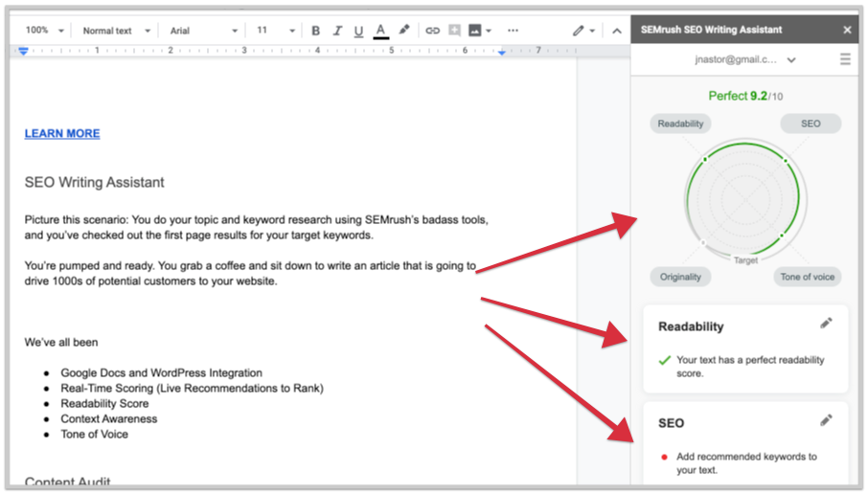The width and height of the screenshot is (868, 494).
Task: Close the SEMrush SEO Writing Assistant panel
Action: pyautogui.click(x=847, y=30)
